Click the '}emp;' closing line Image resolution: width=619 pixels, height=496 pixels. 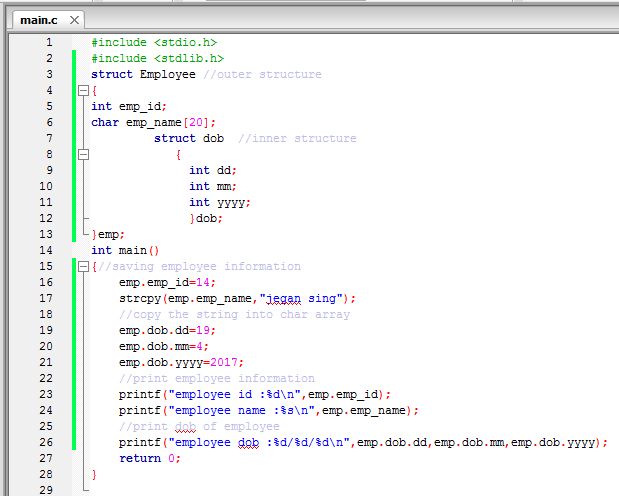(108, 234)
